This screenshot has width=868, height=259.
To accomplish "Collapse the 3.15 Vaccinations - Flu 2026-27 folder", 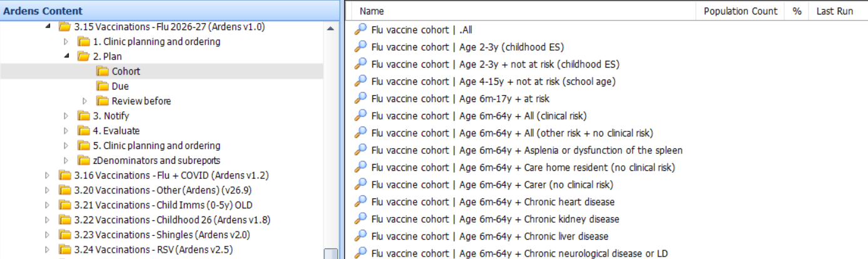I will coord(48,26).
